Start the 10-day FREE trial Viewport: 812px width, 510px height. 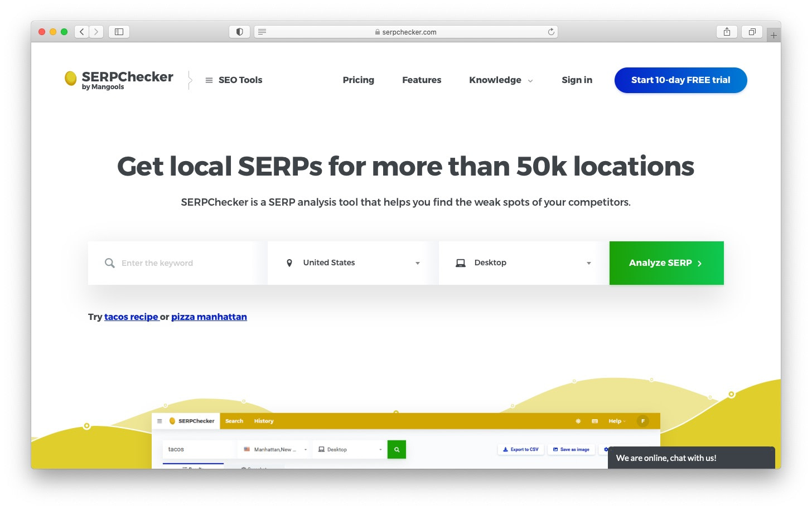[x=680, y=80]
